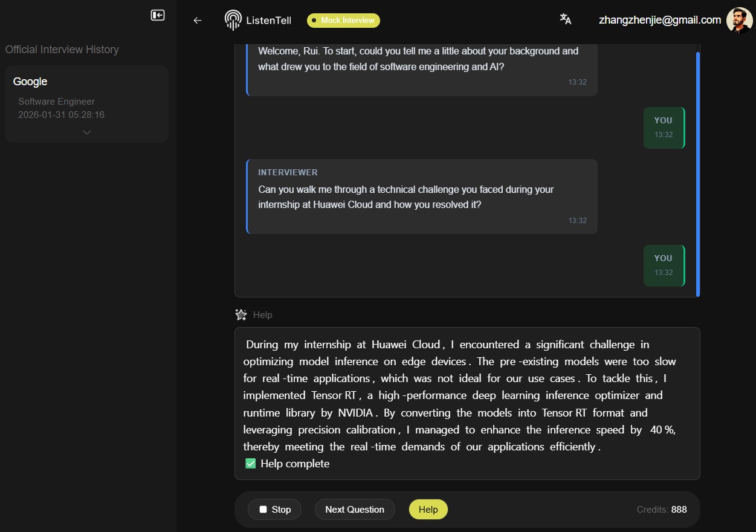
Task: Click the Official Interview History heading
Action: [62, 50]
